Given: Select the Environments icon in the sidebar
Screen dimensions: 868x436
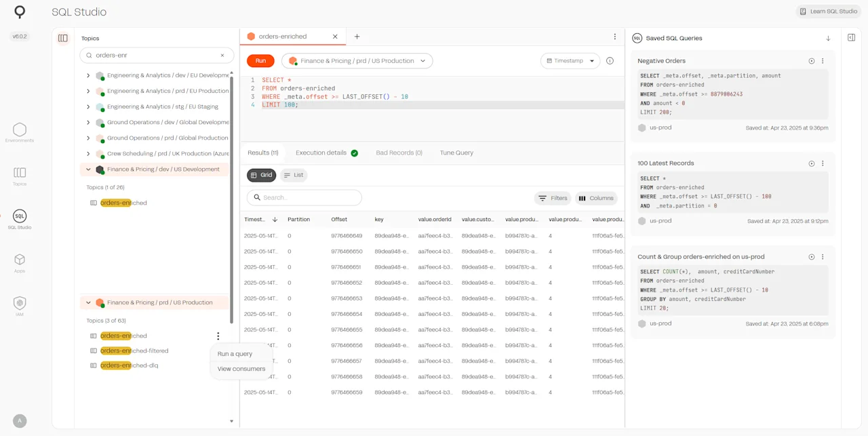Looking at the screenshot, I should [x=20, y=132].
